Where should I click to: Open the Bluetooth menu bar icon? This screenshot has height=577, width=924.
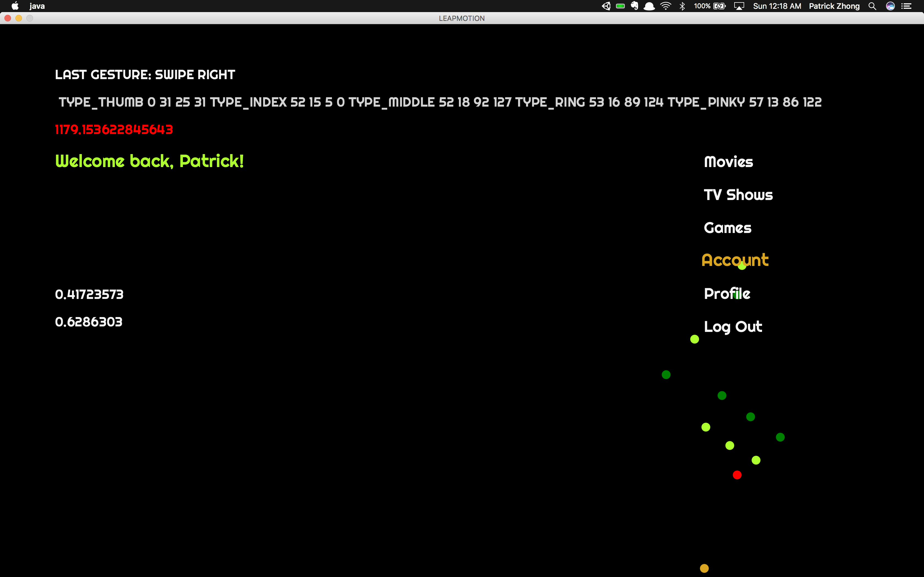682,6
